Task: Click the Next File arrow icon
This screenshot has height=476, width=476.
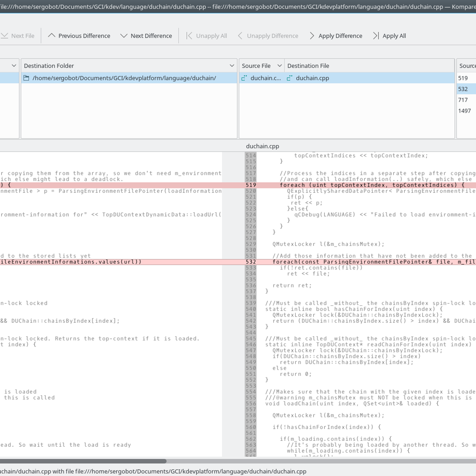Action: (x=5, y=36)
